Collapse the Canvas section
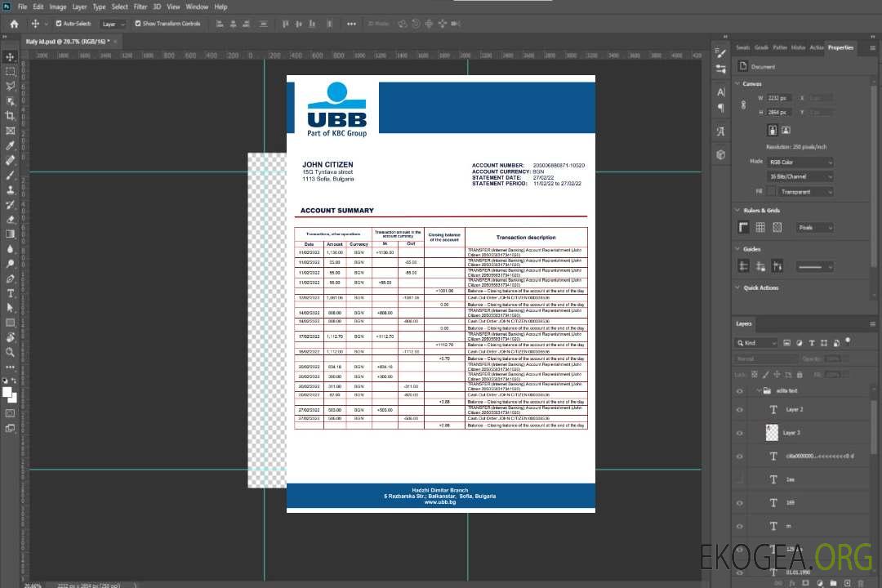Screen dimensions: 882x588 point(737,83)
